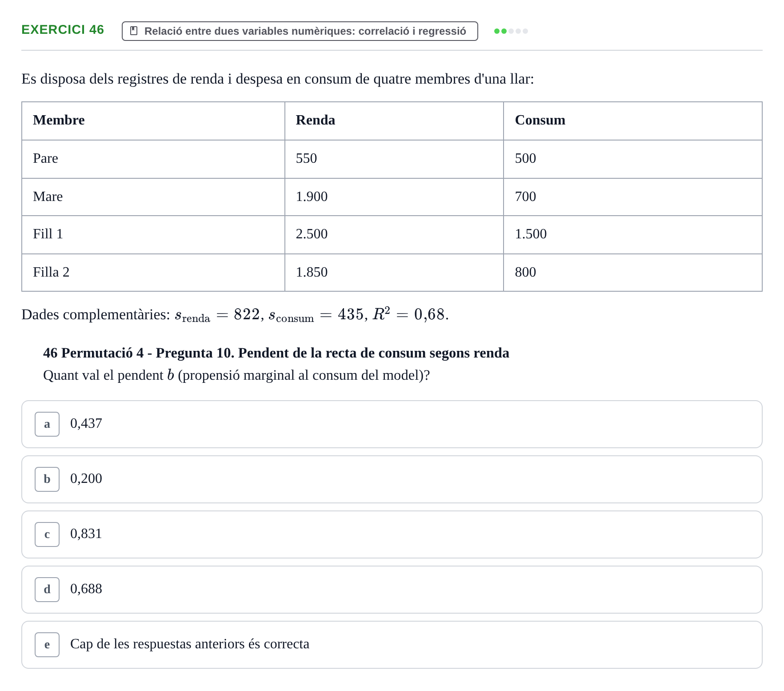
Task: Click the Renda value 1.850 for Filla 2
Action: click(312, 272)
